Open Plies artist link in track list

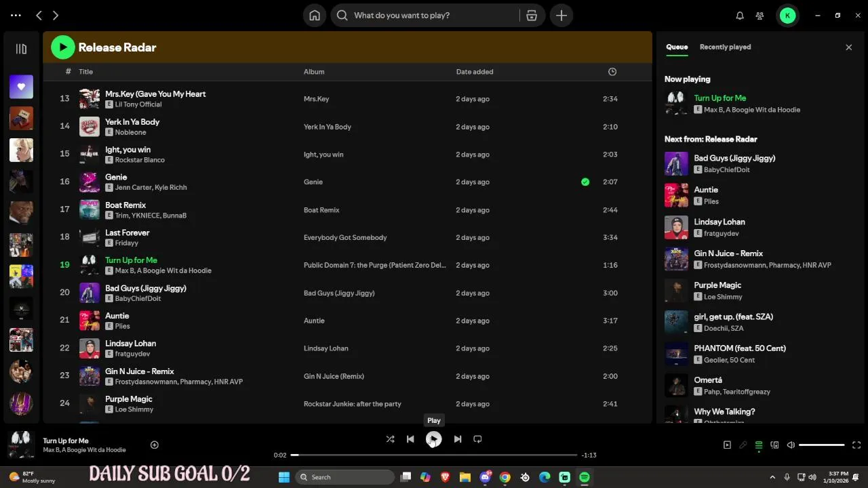[x=122, y=326]
